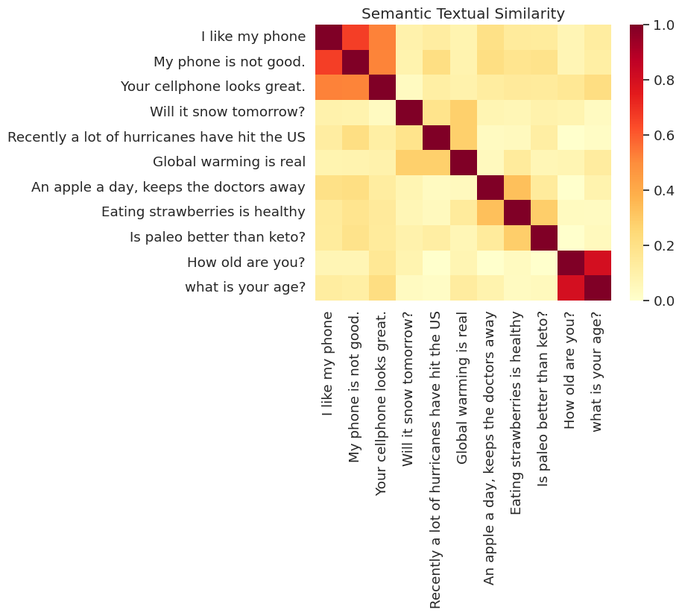Image resolution: width=682 pixels, height=616 pixels.
Task: Select the diagonal cell for "Global warming is real"
Action: 462,162
